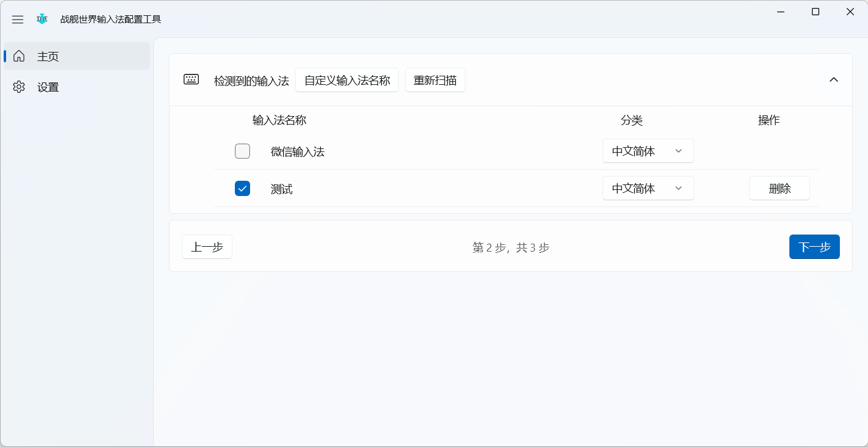This screenshot has width=868, height=447.
Task: Uncheck the 测试 checkbox
Action: [x=242, y=189]
